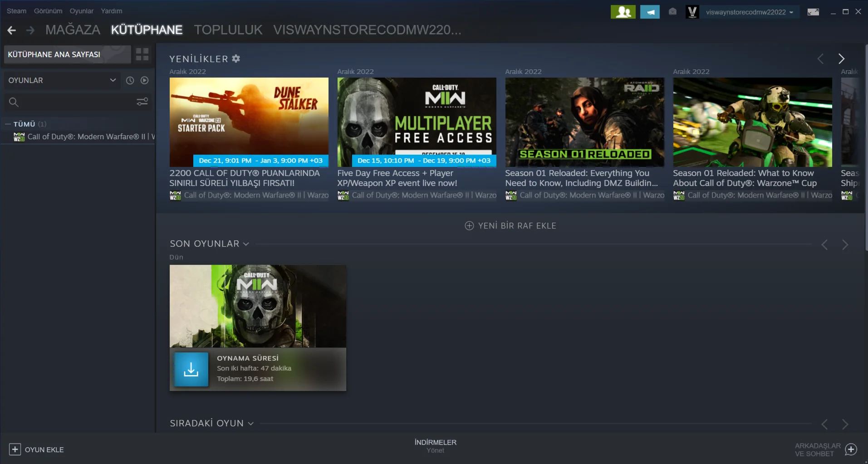Advance Sıradaki Oyun shelf right
The height and width of the screenshot is (464, 868).
tap(845, 424)
